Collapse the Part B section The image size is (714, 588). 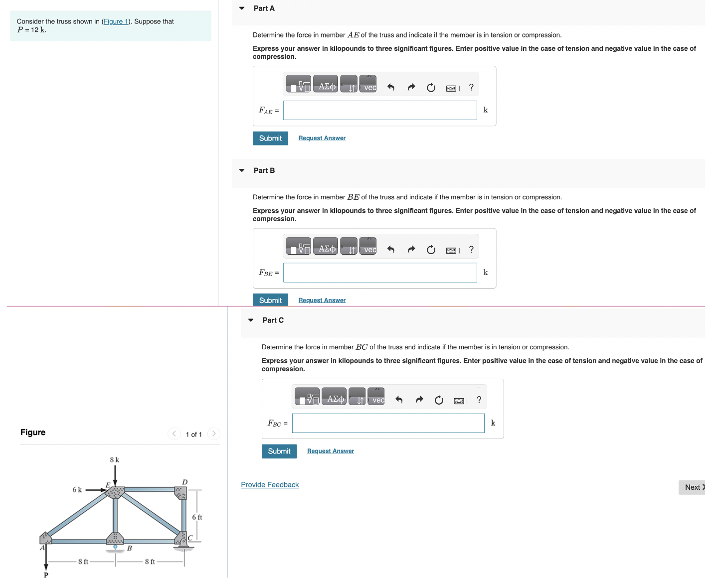pos(242,170)
